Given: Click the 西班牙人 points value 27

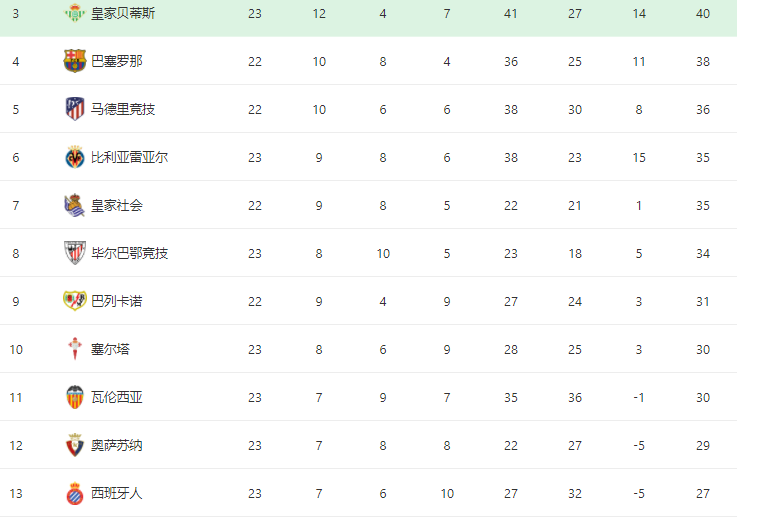Looking at the screenshot, I should (x=703, y=493).
